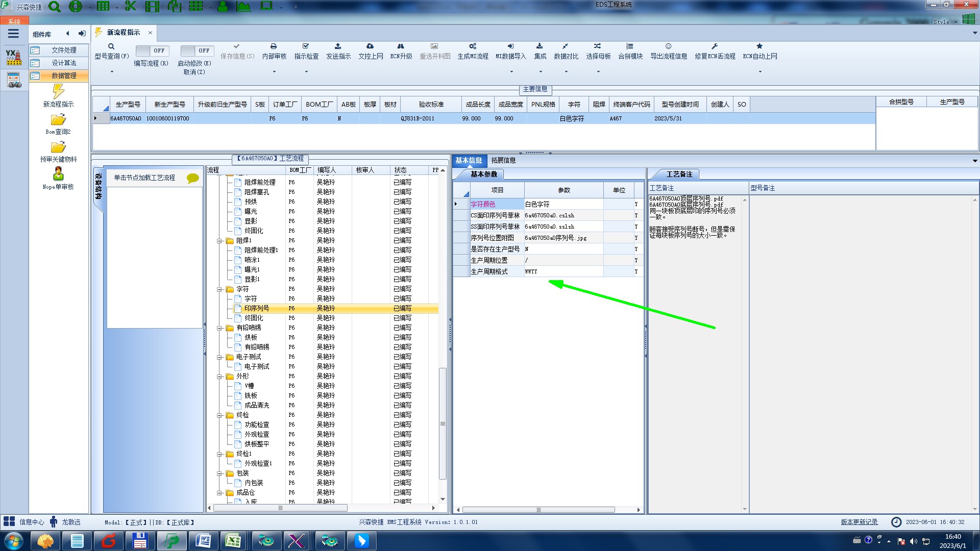The width and height of the screenshot is (980, 551).
Task: Click 修复ECN丢流程 wrench icon
Action: click(715, 46)
